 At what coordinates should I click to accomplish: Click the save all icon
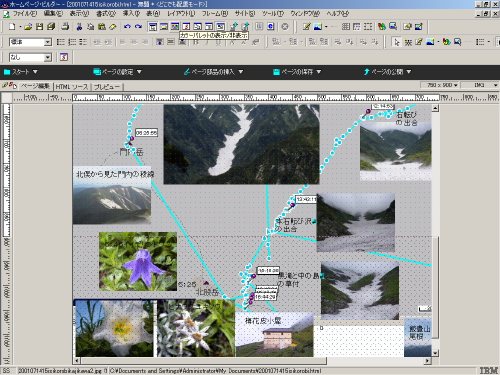click(51, 27)
